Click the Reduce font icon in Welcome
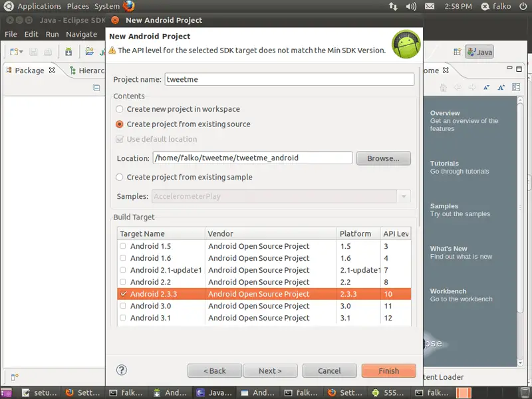 click(x=487, y=88)
